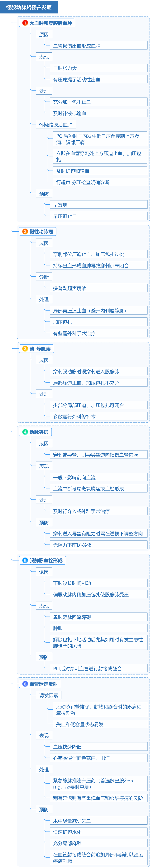Click the text 行超声或CT检查明确诊断
This screenshot has height=868, width=152.
pyautogui.click(x=83, y=182)
